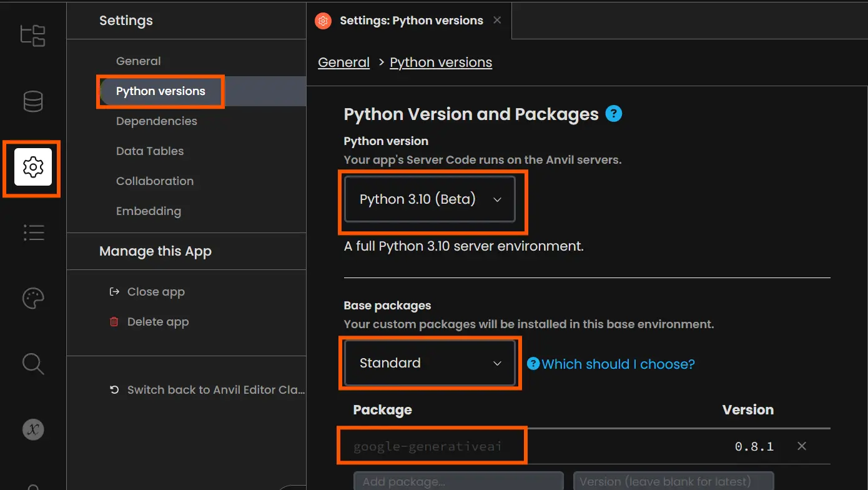Screen dimensions: 868x490
Task: Open Data Tables settings
Action: pyautogui.click(x=150, y=151)
